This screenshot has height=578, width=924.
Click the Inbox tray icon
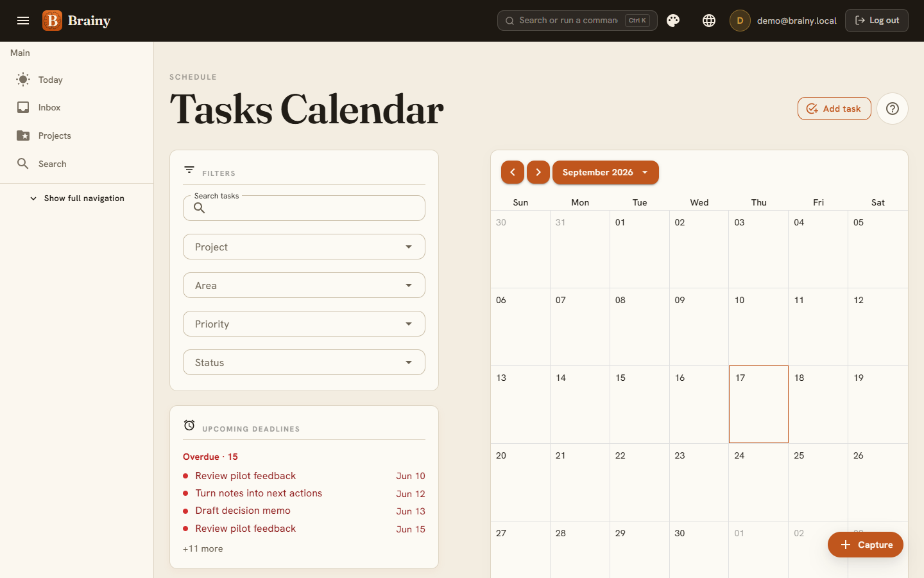point(23,107)
